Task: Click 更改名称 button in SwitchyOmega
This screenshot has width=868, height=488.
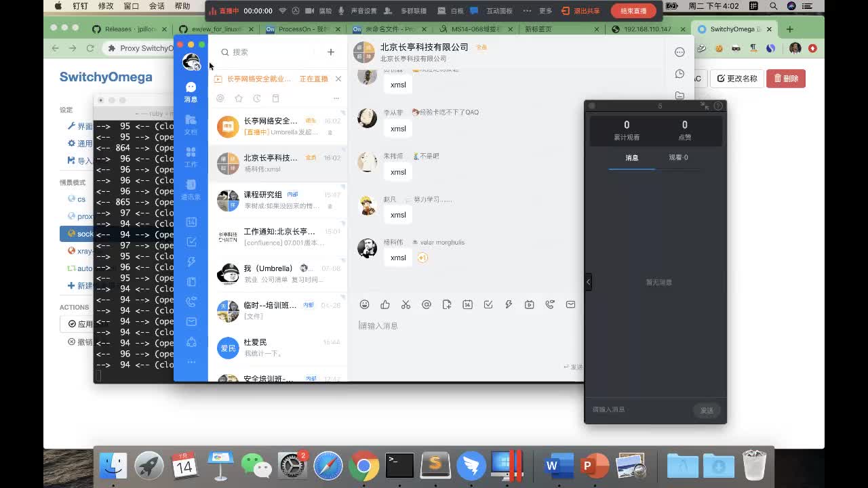Action: (x=737, y=79)
